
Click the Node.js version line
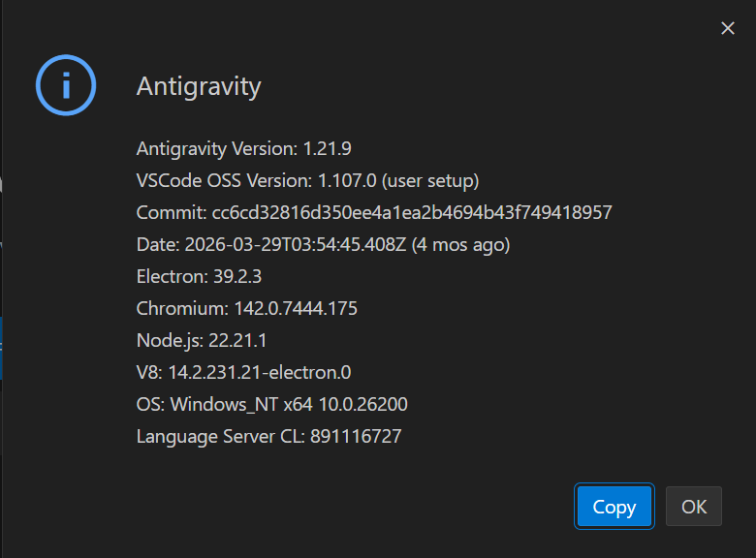coord(202,341)
